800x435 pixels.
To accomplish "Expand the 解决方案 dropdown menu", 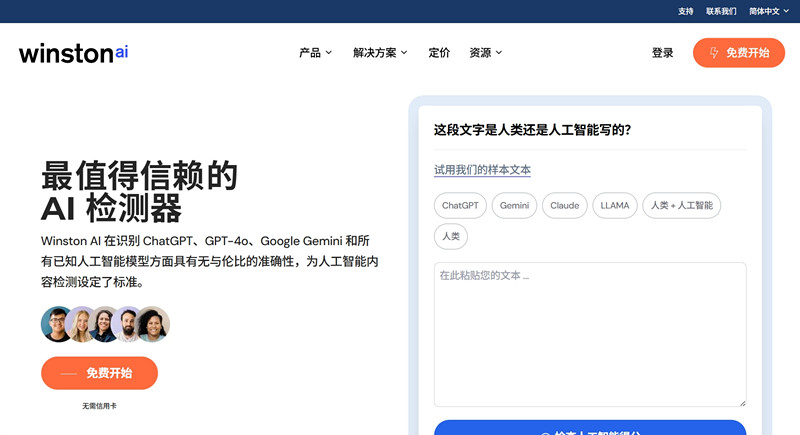I will [x=380, y=53].
